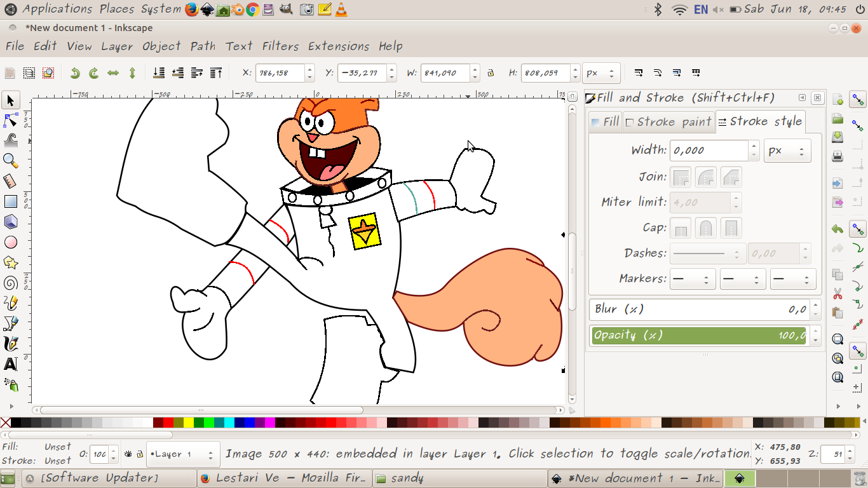Open the Extensions menu
Image resolution: width=868 pixels, height=488 pixels.
pyautogui.click(x=339, y=46)
